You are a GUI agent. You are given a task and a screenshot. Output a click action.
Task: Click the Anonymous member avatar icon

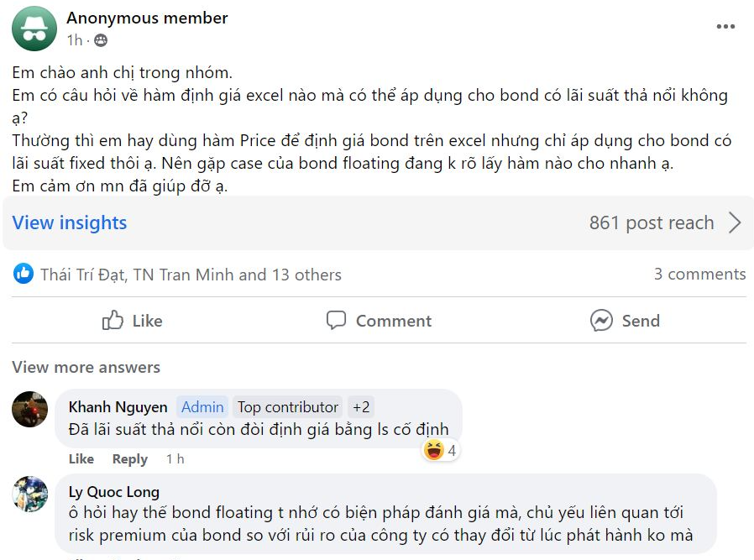point(34,29)
